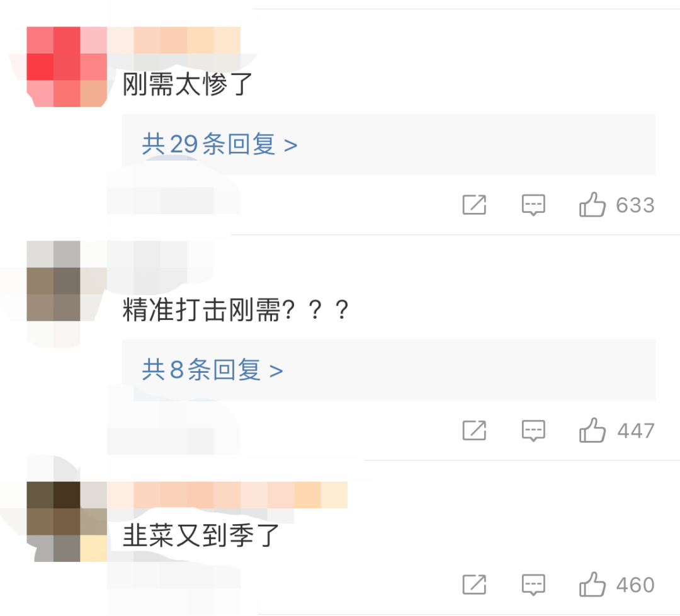Screen dimensions: 680x616
Task: Select the comment text "韭菜又到季了"
Action: point(201,535)
